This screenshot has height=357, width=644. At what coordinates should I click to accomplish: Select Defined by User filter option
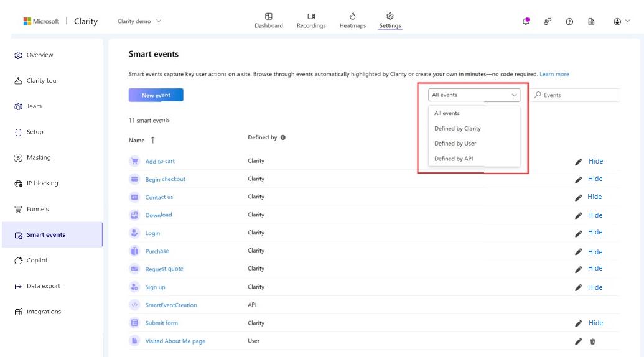455,144
